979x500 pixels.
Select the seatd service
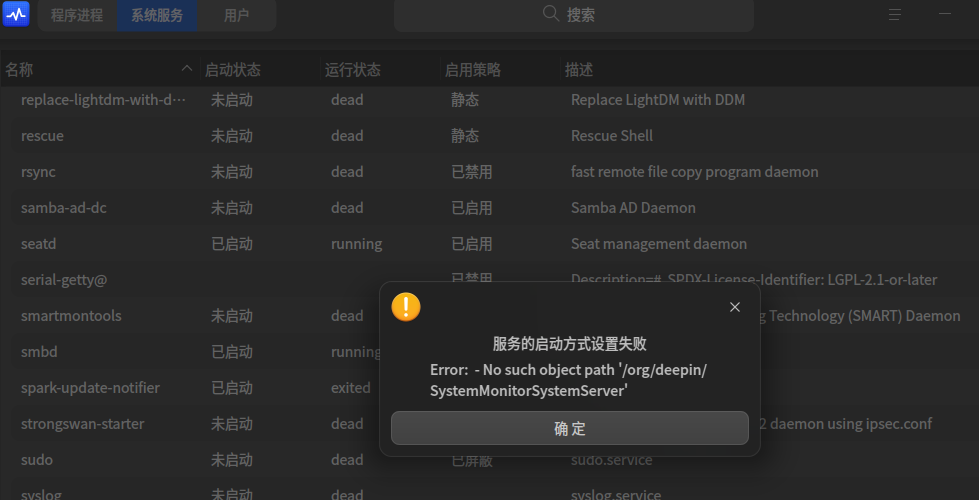point(39,244)
